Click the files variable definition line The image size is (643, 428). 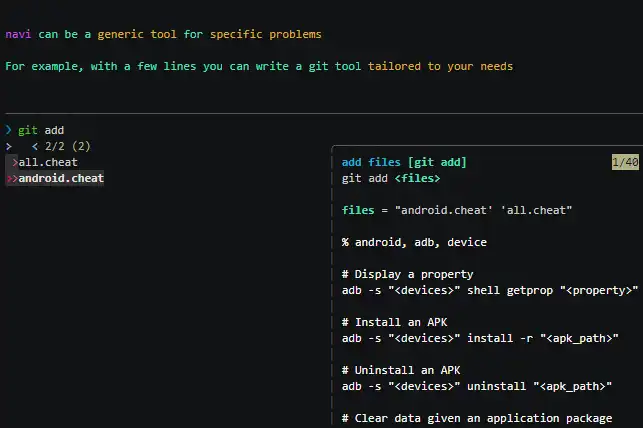(457, 210)
